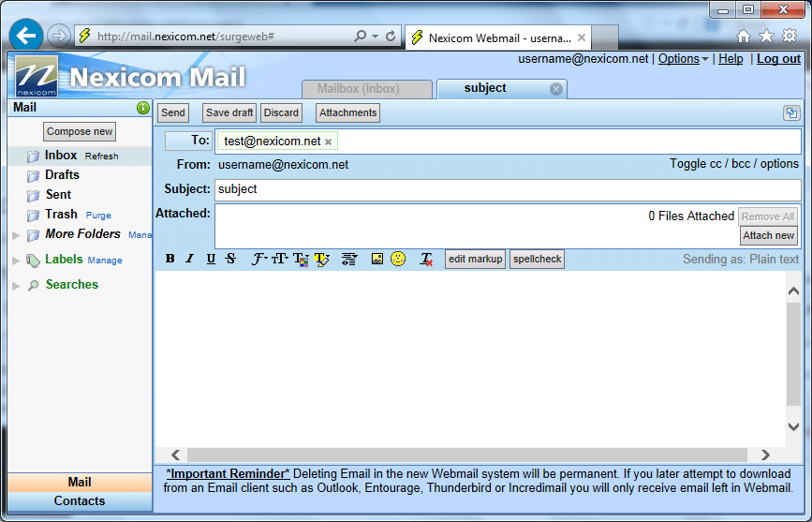Run spellcheck on the message
Screen dimensions: 812x522
click(537, 260)
